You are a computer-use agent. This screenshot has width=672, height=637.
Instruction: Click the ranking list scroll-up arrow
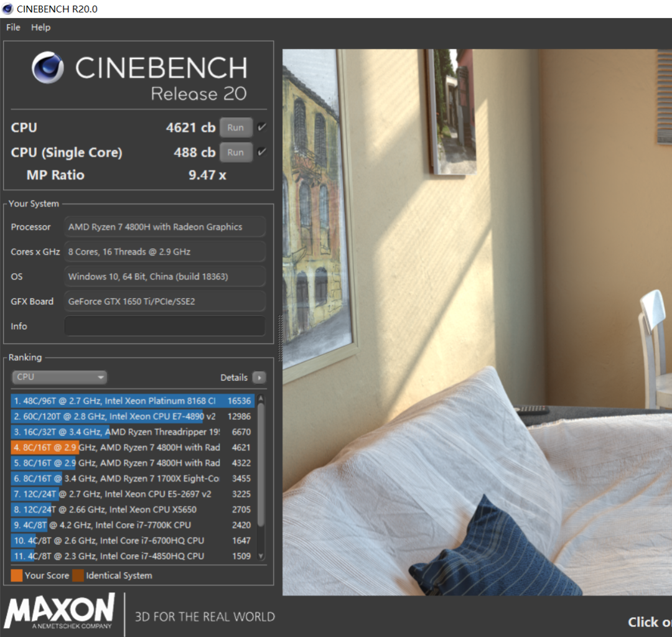pyautogui.click(x=261, y=398)
